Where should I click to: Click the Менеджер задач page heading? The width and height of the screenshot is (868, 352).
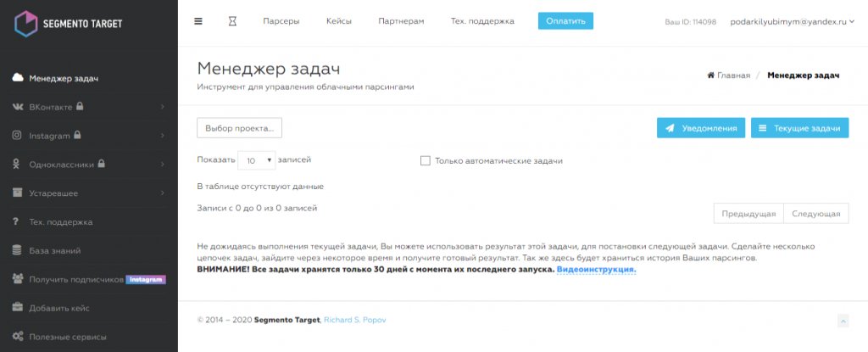(269, 69)
